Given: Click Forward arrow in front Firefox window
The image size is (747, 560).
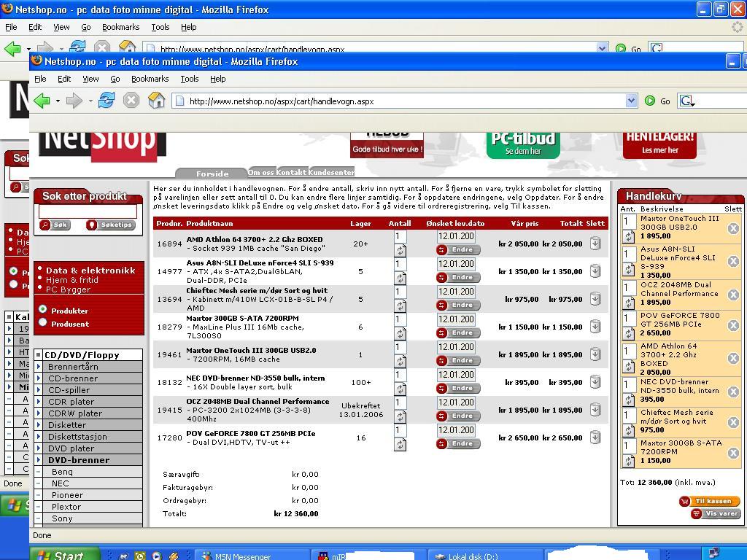Looking at the screenshot, I should [74, 101].
